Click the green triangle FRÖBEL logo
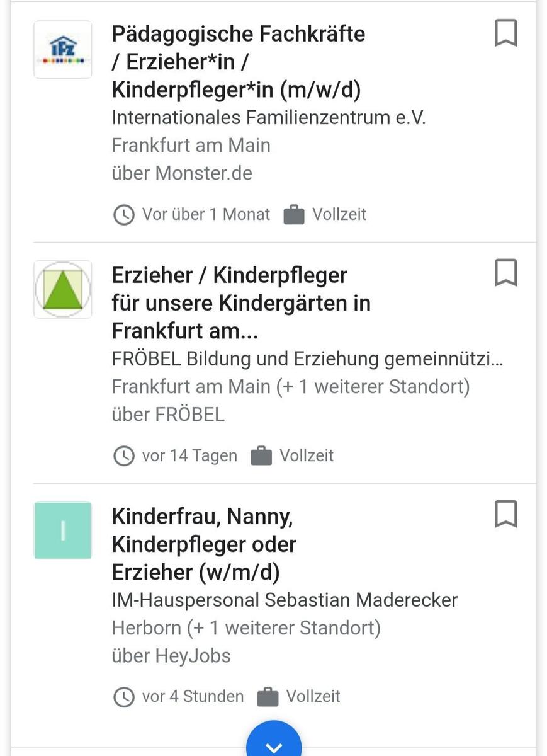This screenshot has width=547, height=756. click(63, 290)
